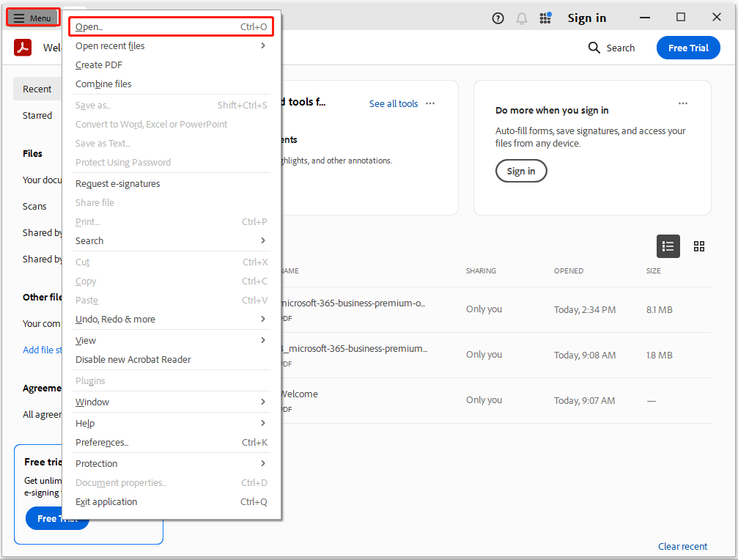Click 'Today, 9:08 AM' opened time

coord(585,355)
